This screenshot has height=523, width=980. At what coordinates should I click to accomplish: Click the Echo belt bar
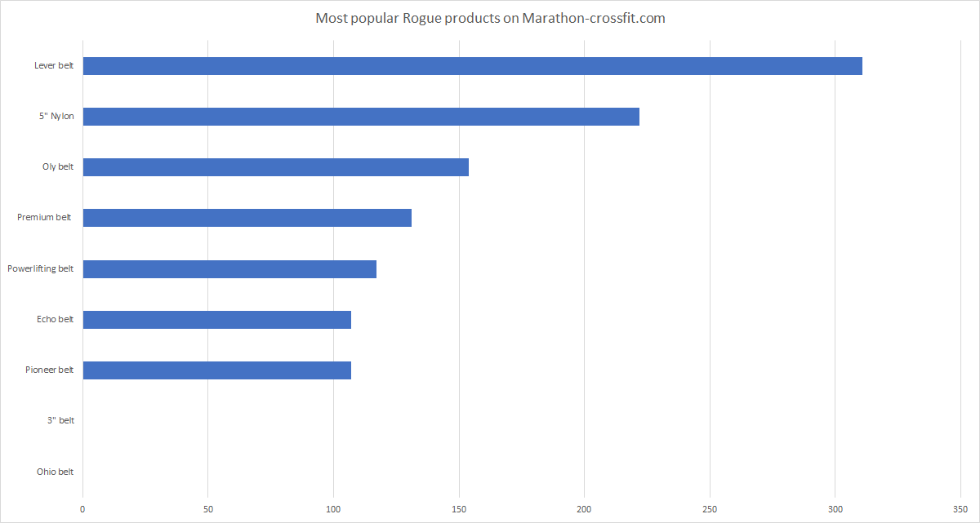217,320
